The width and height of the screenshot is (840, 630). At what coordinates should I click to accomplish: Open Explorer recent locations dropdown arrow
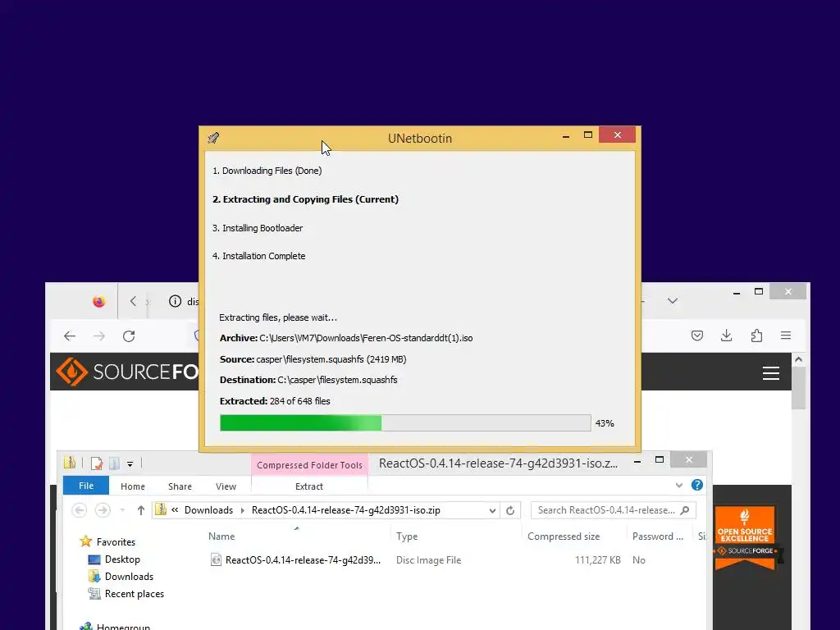122,510
